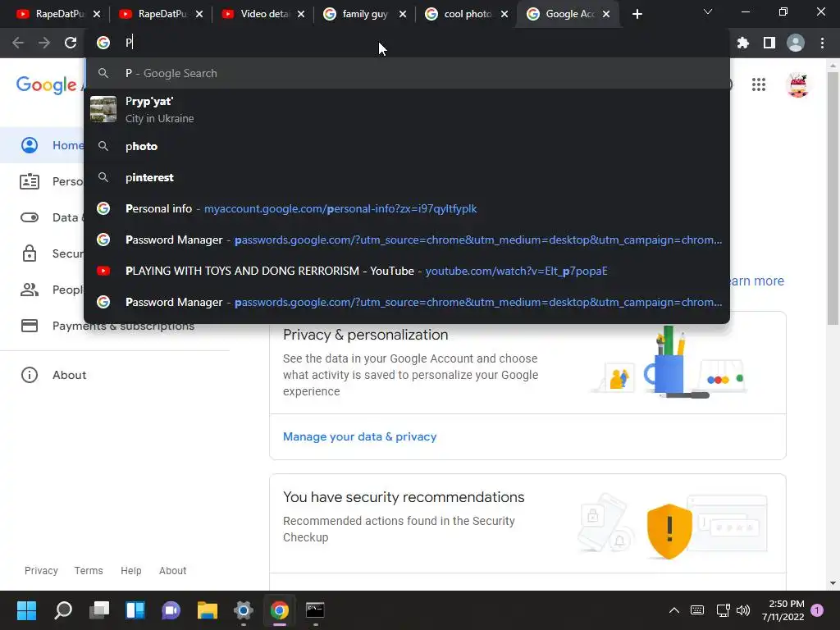Reload the page with the refresh icon
The image size is (840, 630).
click(71, 43)
